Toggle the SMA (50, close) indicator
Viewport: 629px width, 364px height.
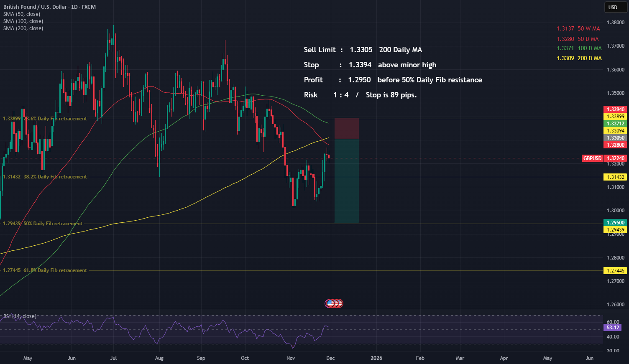tap(20, 14)
